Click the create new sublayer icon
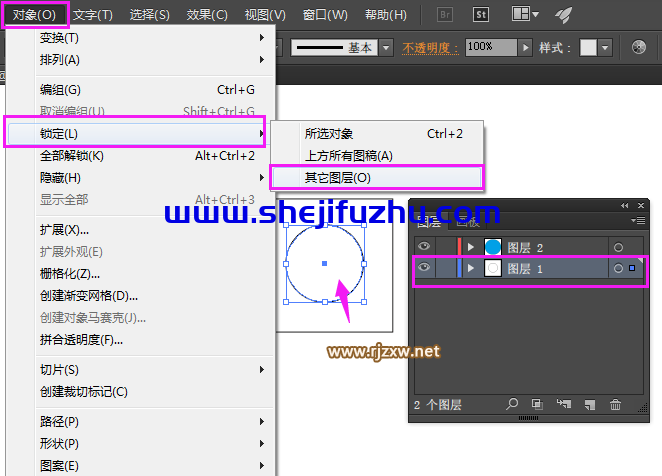Screen dimensions: 662x476 [563, 405]
